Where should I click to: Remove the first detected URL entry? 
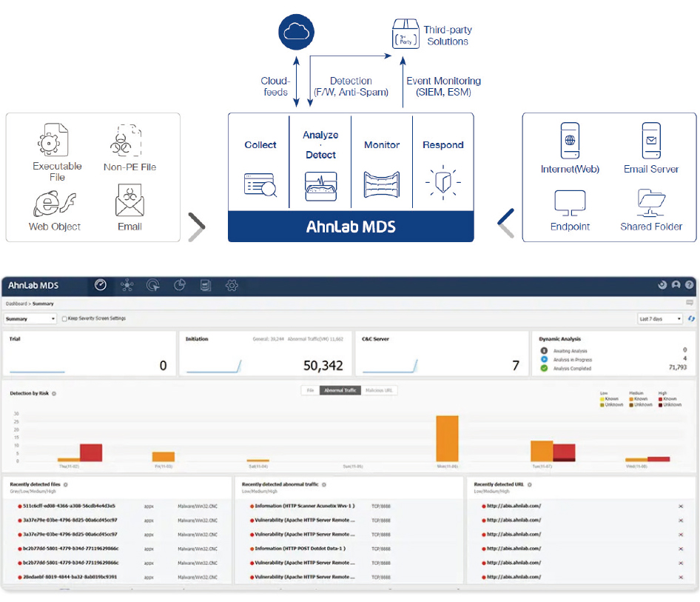[680, 506]
